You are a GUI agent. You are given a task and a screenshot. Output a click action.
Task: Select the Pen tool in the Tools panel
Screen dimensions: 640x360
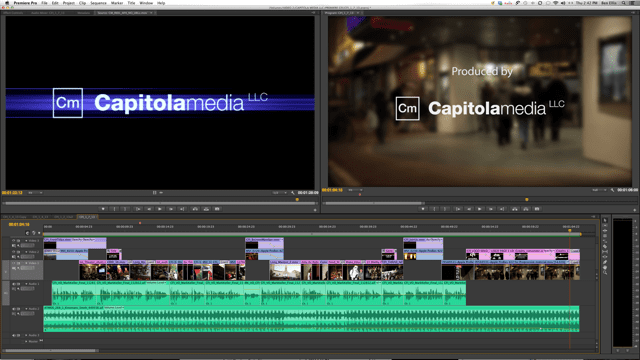[x=605, y=262]
